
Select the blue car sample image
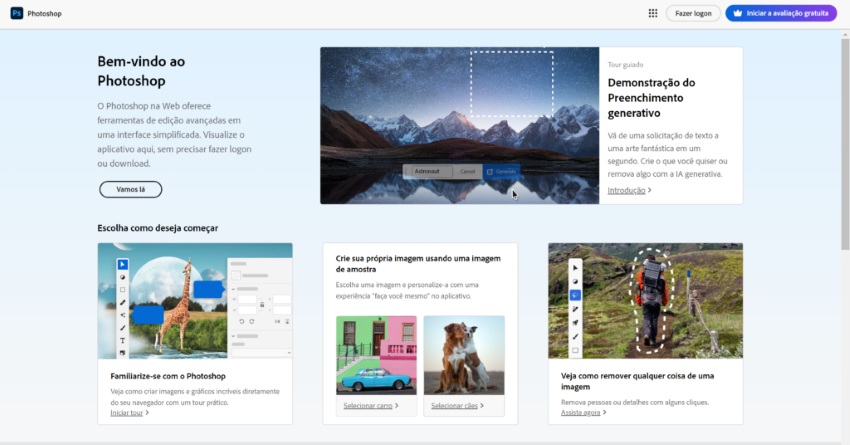(376, 355)
